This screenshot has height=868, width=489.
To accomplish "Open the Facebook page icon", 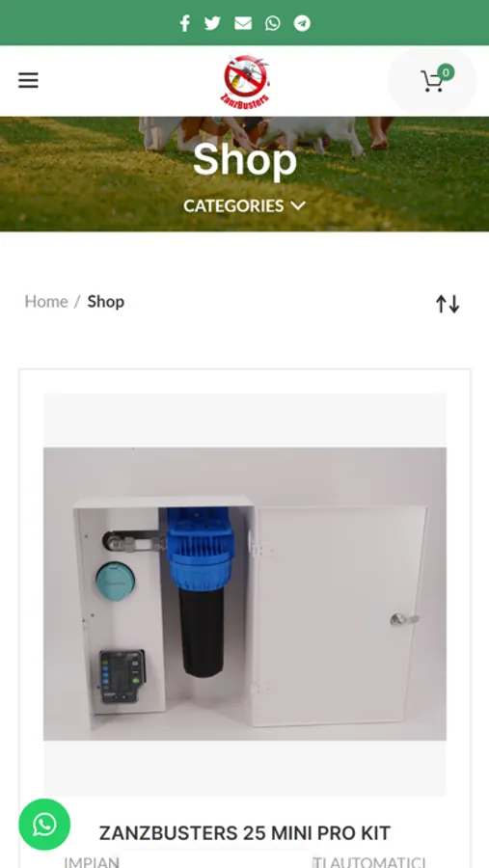I will [x=185, y=23].
